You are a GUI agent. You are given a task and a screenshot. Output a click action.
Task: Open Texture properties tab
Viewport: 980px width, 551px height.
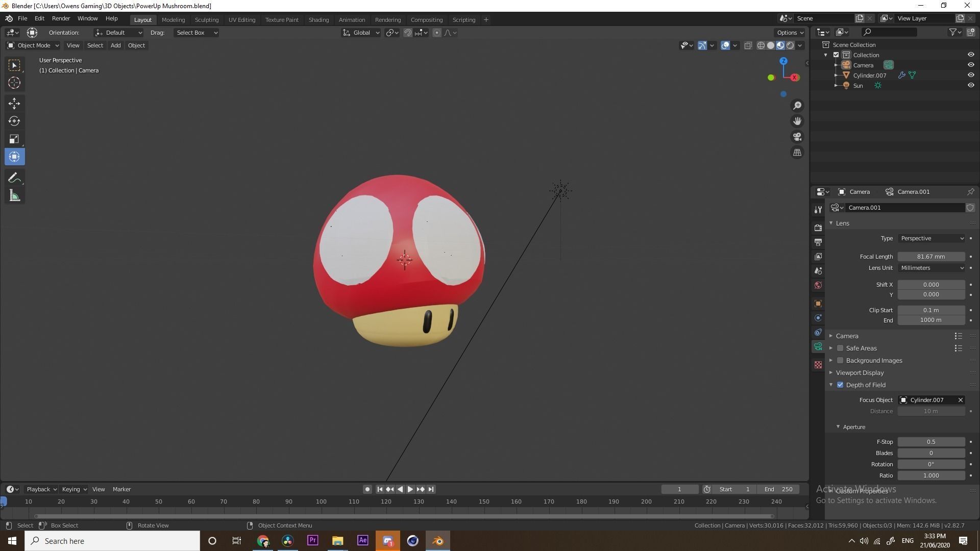818,365
